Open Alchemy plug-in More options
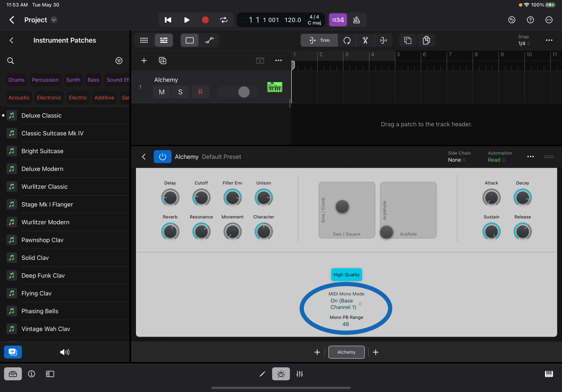The image size is (562, 392). [530, 157]
